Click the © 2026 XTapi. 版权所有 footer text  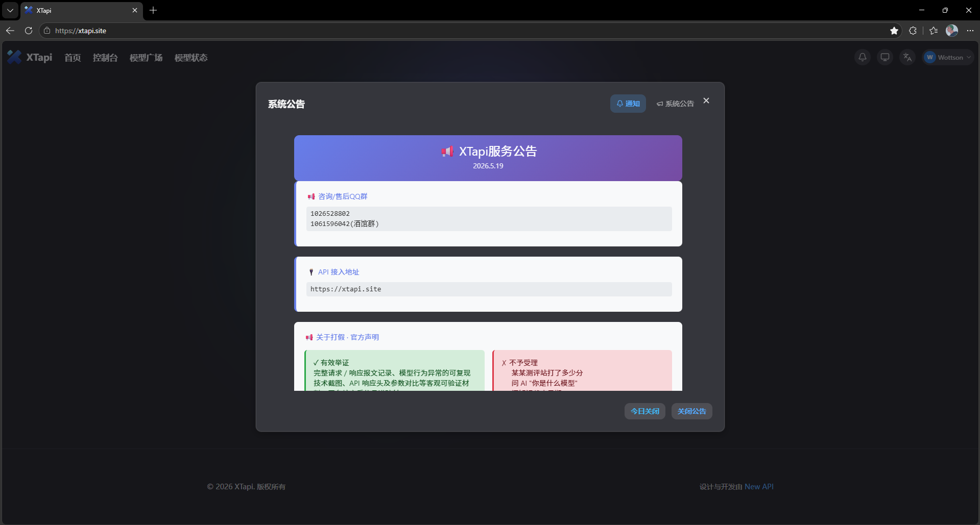coord(246,487)
